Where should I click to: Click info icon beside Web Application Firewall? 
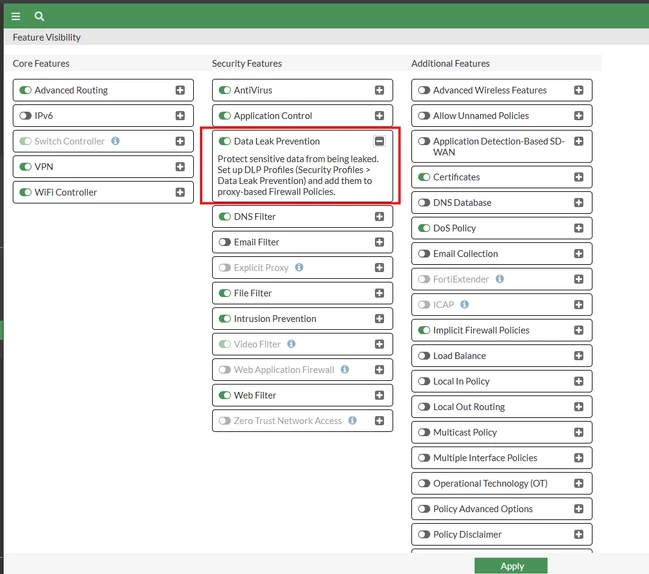click(345, 369)
